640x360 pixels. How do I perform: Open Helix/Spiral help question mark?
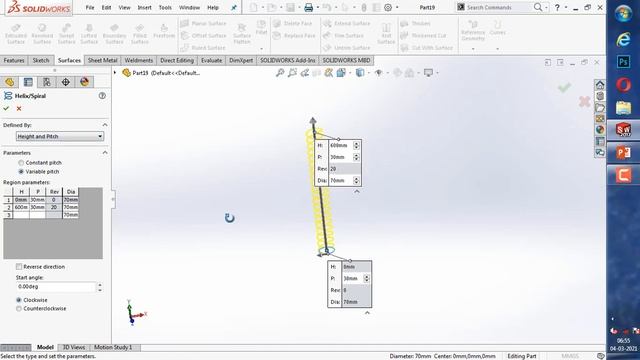pyautogui.click(x=102, y=96)
